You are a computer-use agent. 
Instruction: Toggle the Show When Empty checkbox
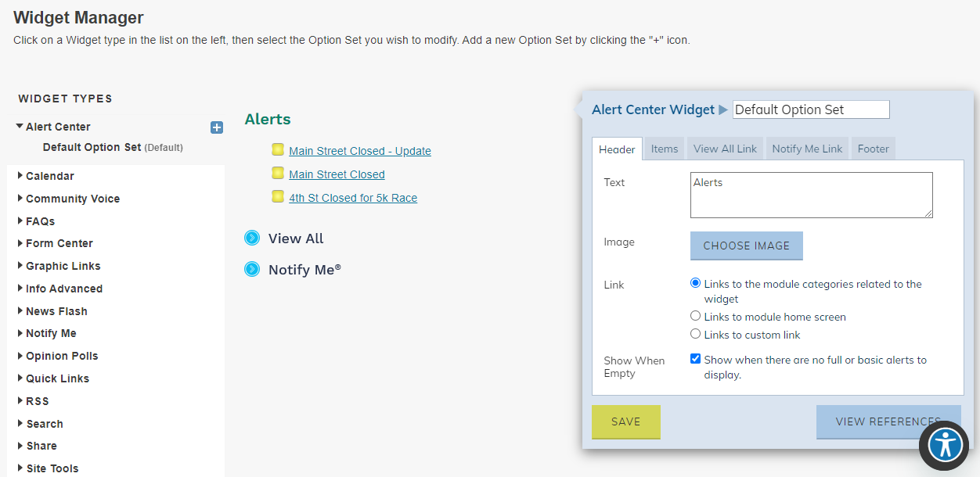695,359
